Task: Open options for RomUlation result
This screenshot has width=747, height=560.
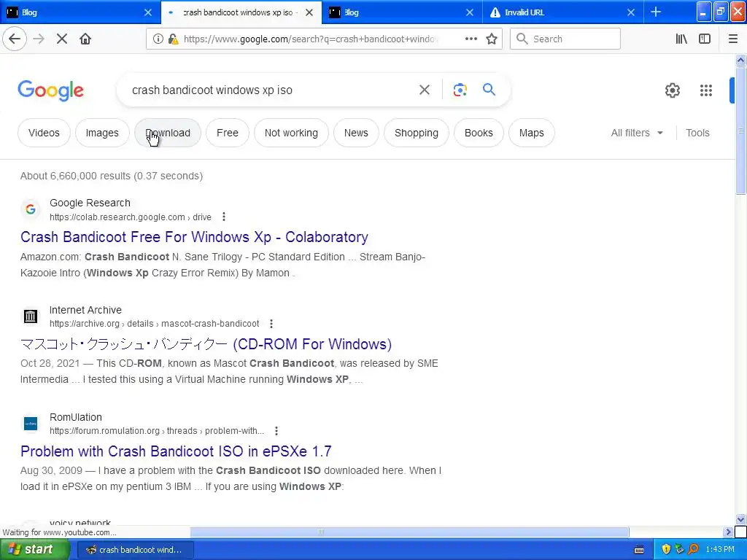Action: pyautogui.click(x=276, y=431)
